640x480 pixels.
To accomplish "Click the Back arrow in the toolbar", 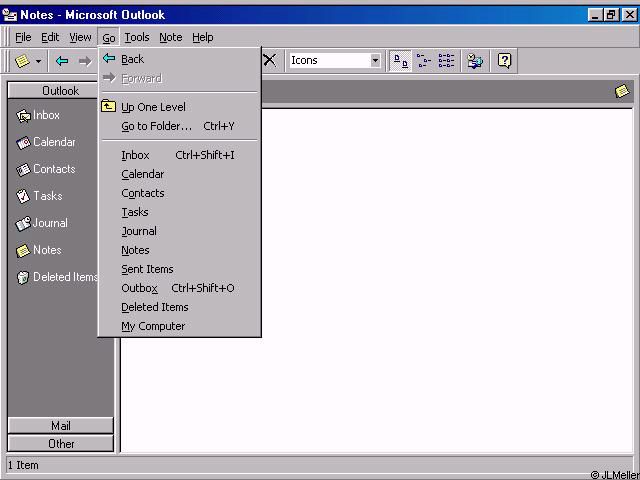I will coord(62,61).
